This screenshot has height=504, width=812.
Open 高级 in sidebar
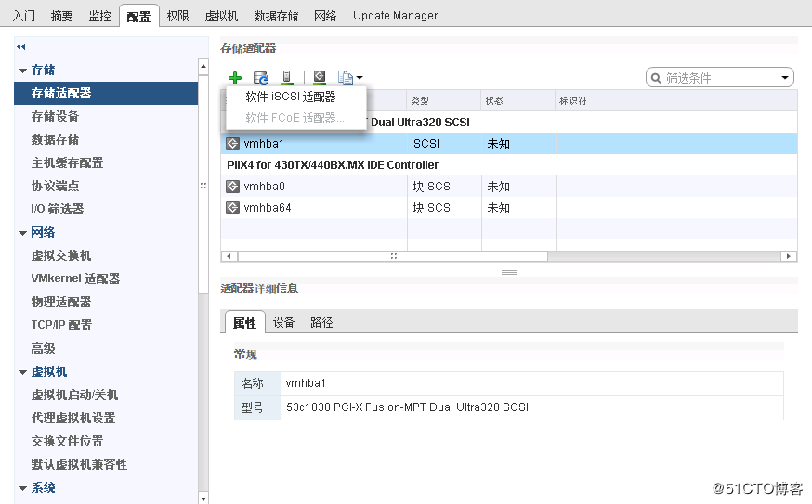click(x=43, y=348)
